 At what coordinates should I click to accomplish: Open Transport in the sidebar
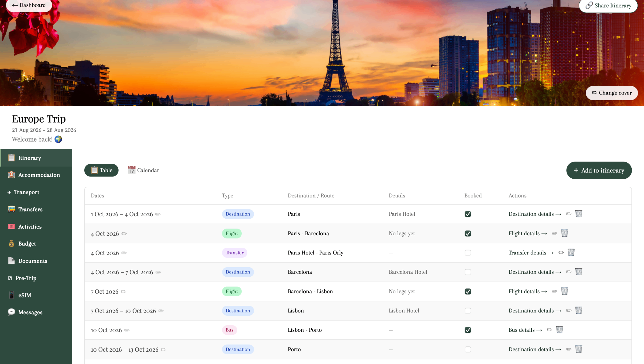click(36, 192)
